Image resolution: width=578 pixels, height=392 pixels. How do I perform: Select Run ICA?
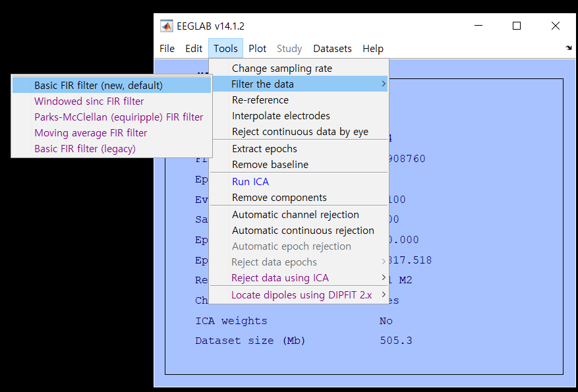coord(299,182)
